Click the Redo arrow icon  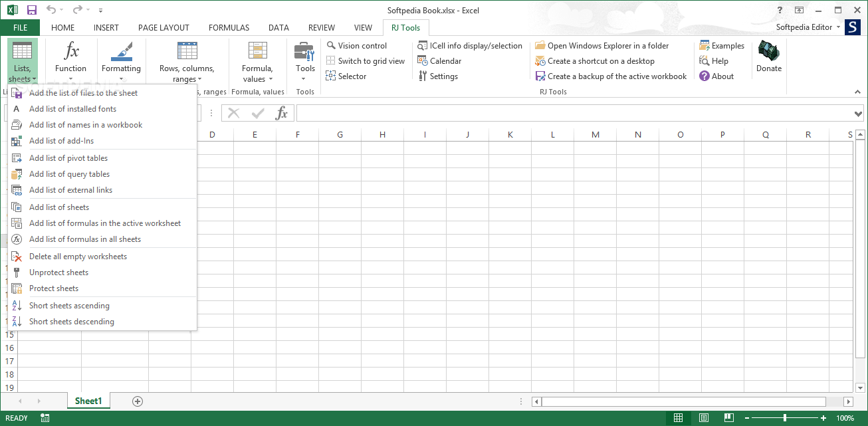(77, 10)
